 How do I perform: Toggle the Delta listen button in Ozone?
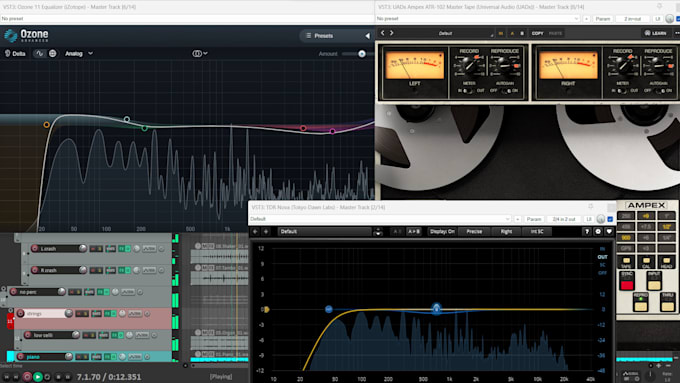point(15,53)
